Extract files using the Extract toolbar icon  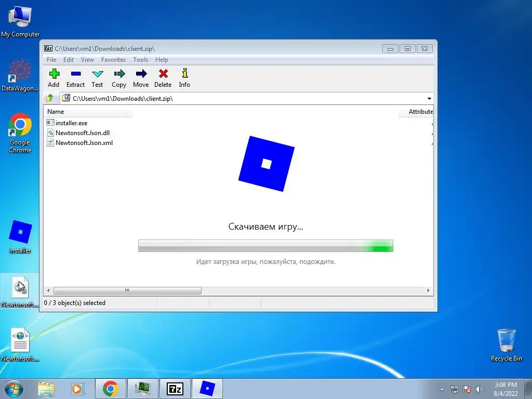(x=76, y=74)
